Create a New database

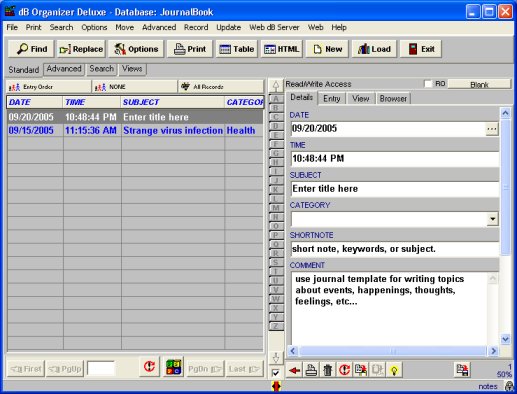(327, 49)
